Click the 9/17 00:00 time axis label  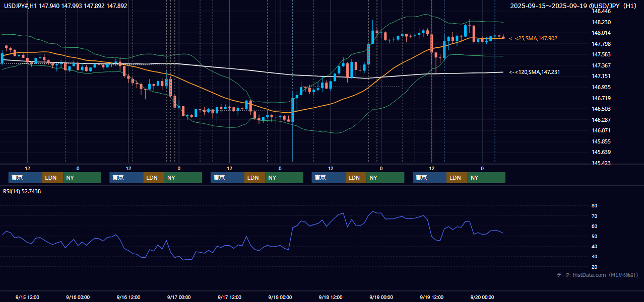coord(179,297)
